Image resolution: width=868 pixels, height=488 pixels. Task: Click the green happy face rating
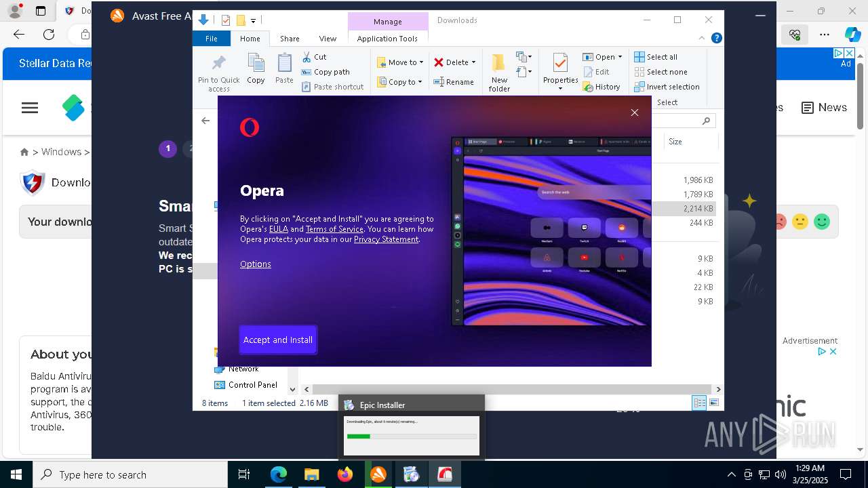tap(822, 222)
